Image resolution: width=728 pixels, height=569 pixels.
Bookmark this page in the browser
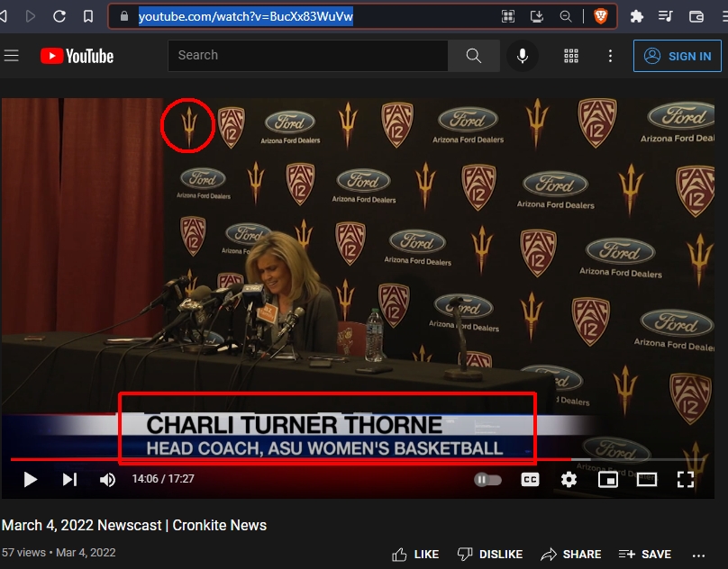tap(88, 17)
